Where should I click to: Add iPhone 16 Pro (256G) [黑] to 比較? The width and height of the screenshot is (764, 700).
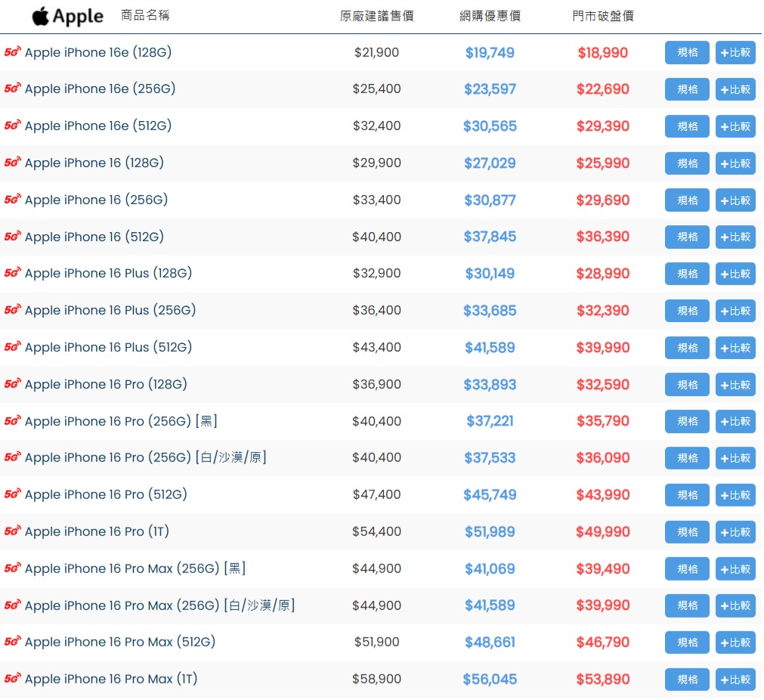[x=735, y=421]
